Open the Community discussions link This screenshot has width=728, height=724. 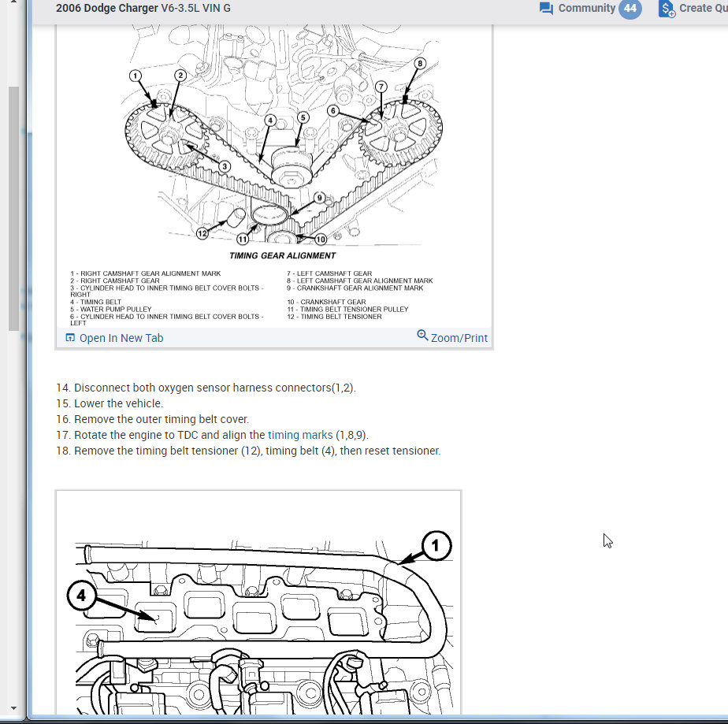(586, 8)
